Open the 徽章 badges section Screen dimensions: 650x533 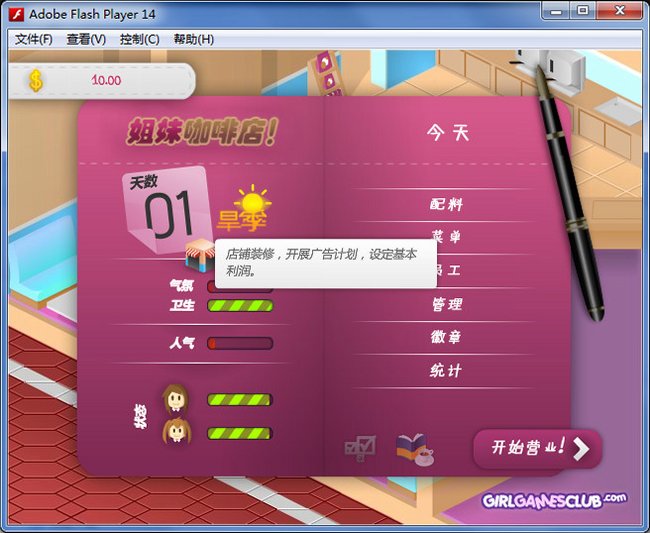pyautogui.click(x=446, y=337)
